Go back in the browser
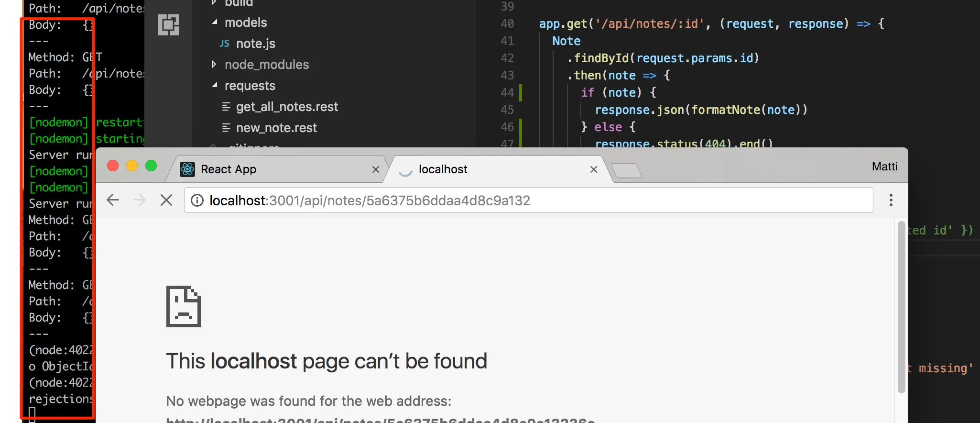This screenshot has width=980, height=423. pyautogui.click(x=113, y=200)
